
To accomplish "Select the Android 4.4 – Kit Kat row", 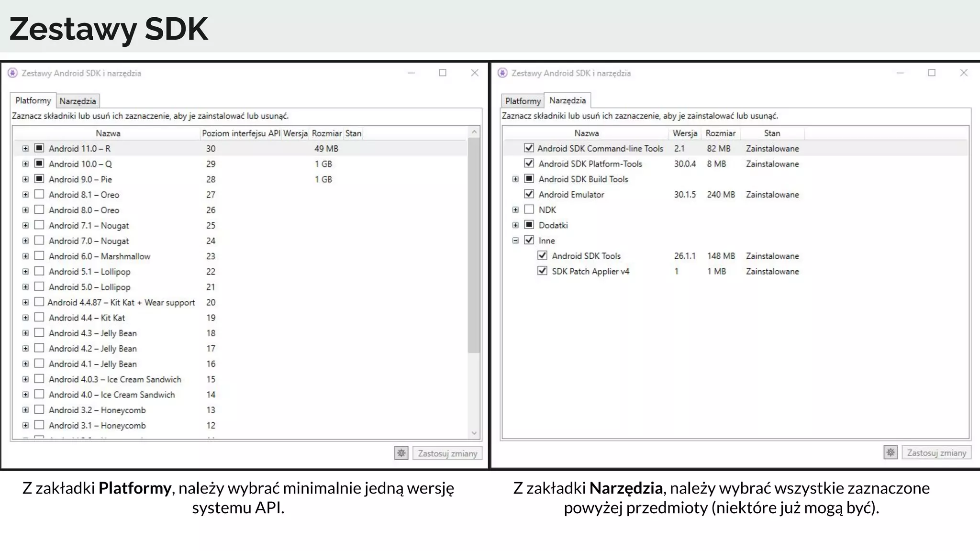I will coord(240,318).
